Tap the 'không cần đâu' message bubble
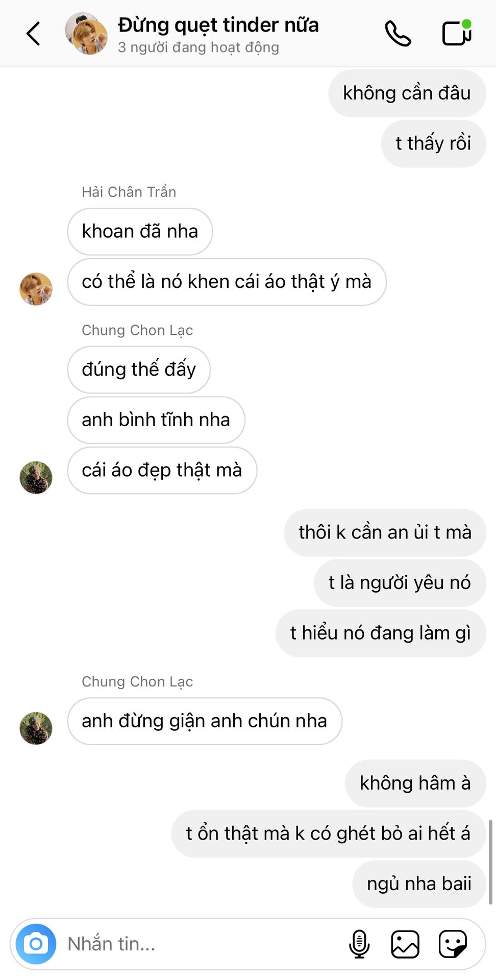This screenshot has height=980, width=496. pyautogui.click(x=407, y=93)
